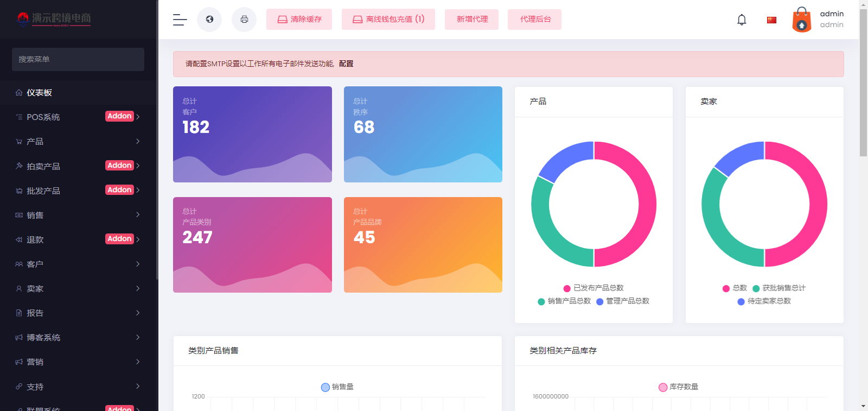Click the 清除缓存 button
The height and width of the screenshot is (411, 868).
click(299, 20)
